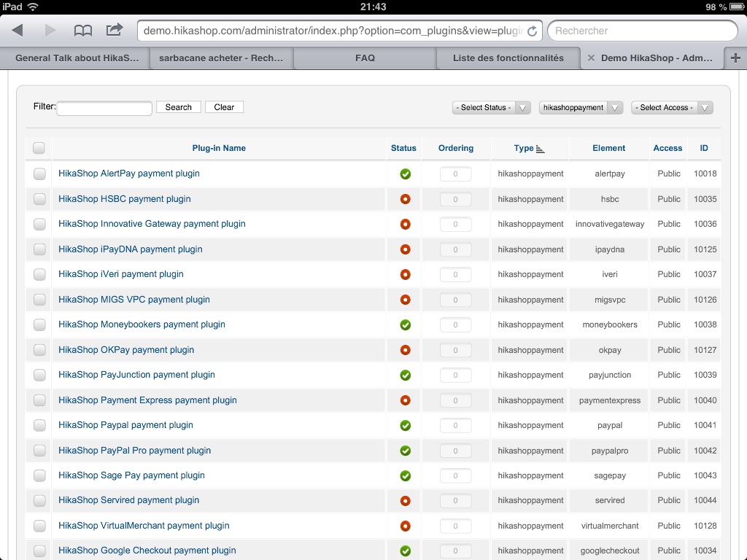747x560 pixels.
Task: Click the sort direction icon next to Type
Action: 540,149
